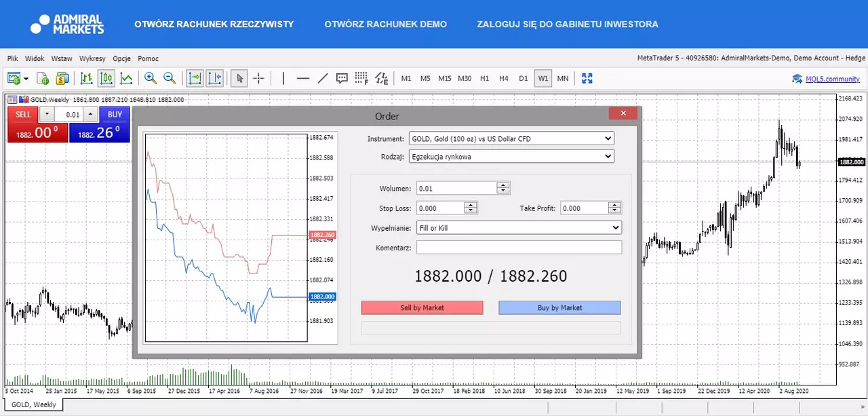Click the Komentarz input field
This screenshot has width=868, height=416.
click(x=519, y=248)
